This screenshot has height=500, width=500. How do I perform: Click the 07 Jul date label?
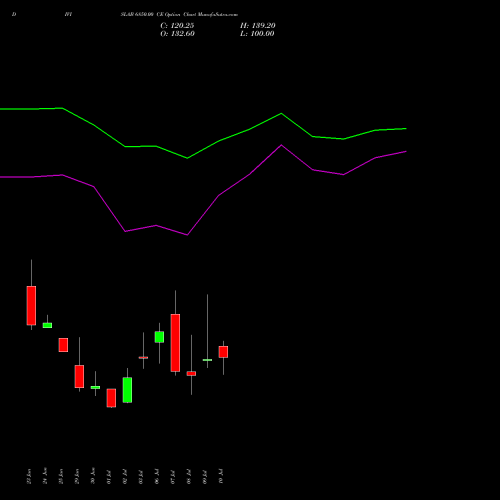click(x=173, y=477)
